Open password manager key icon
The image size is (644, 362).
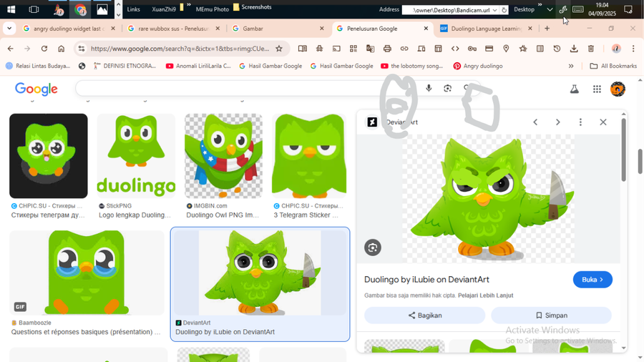472,49
